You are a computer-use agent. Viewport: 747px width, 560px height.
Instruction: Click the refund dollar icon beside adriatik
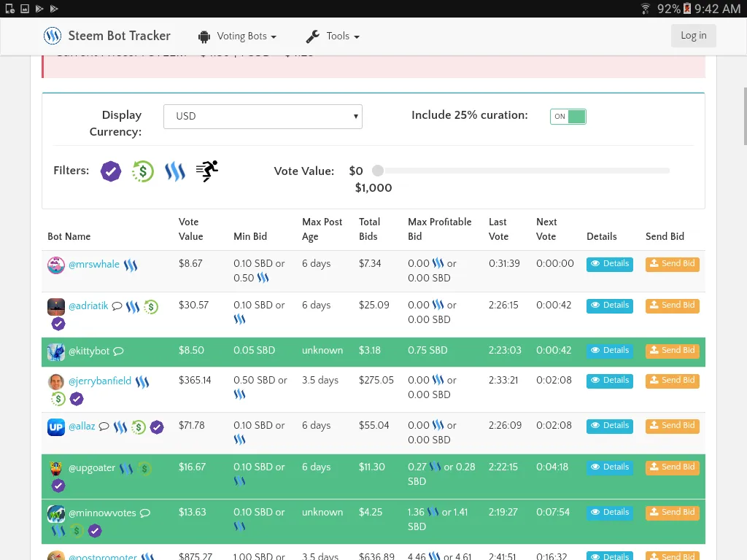tap(151, 307)
